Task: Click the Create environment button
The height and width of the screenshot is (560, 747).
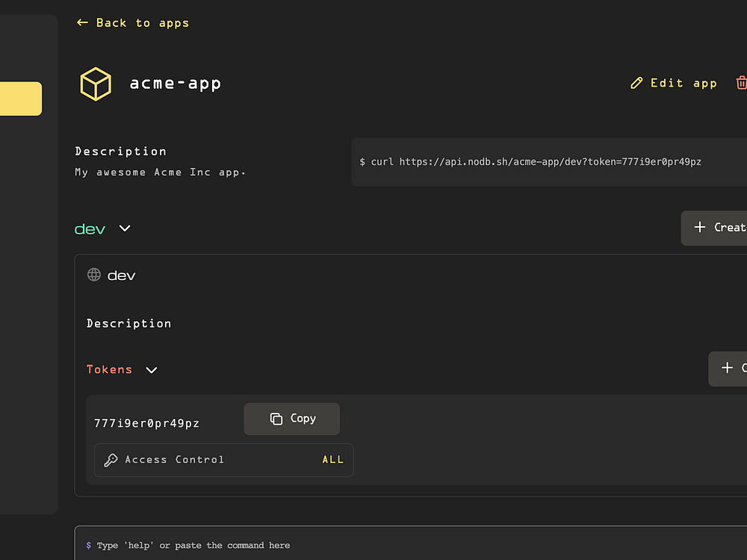Action: [714, 228]
